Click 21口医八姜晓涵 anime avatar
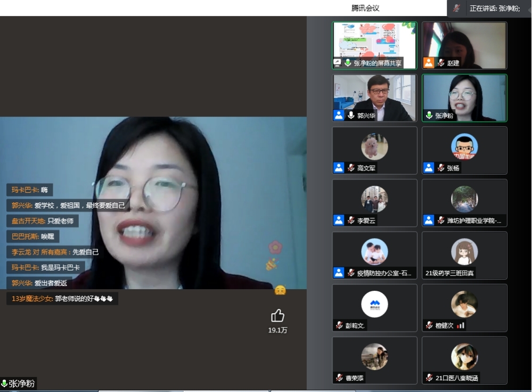The width and height of the screenshot is (532, 392). [464, 356]
